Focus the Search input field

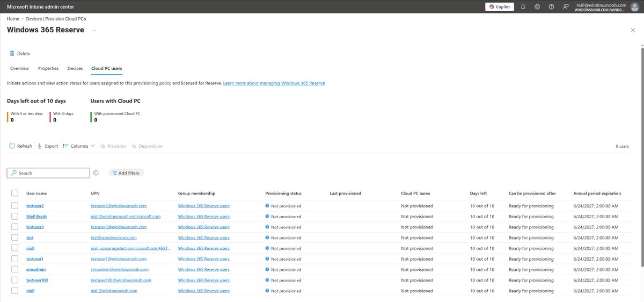[48, 173]
